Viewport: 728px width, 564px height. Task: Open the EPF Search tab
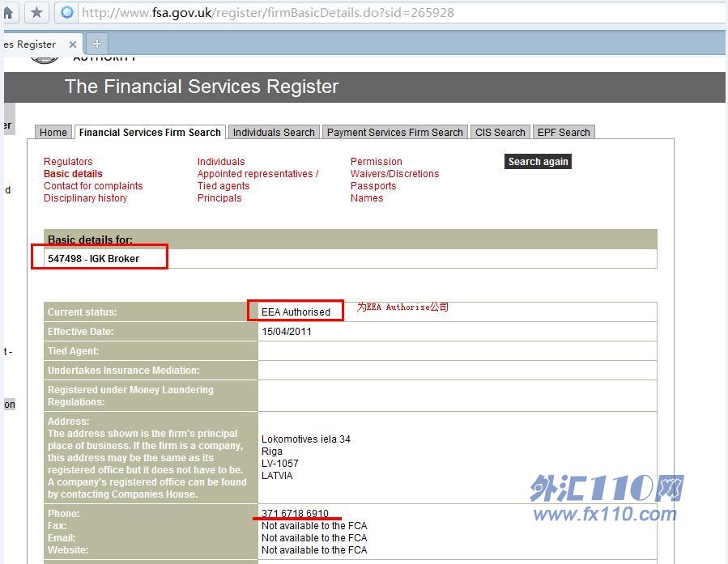point(564,132)
